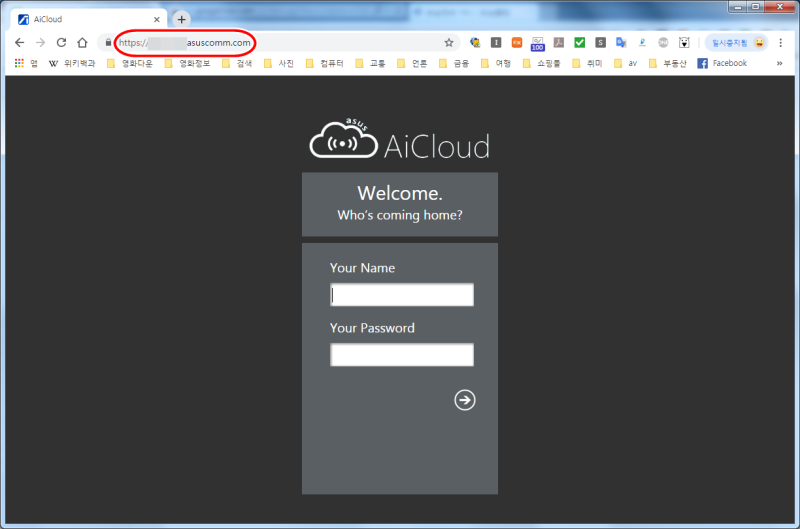Open the av bookmark folder

coord(626,63)
